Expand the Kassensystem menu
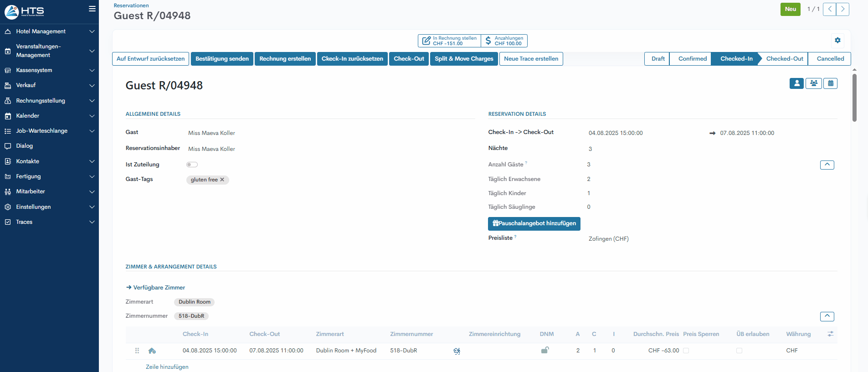This screenshot has height=372, width=868. [x=49, y=70]
